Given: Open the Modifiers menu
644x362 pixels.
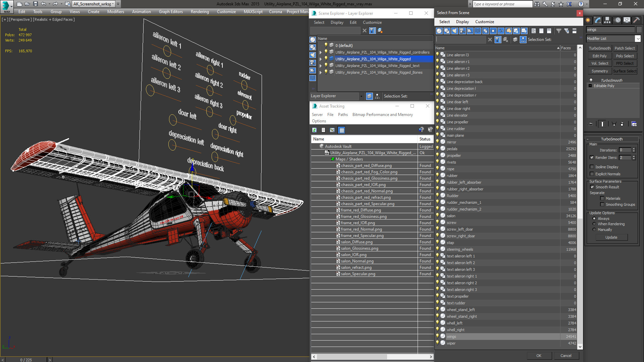Looking at the screenshot, I should pos(116,12).
